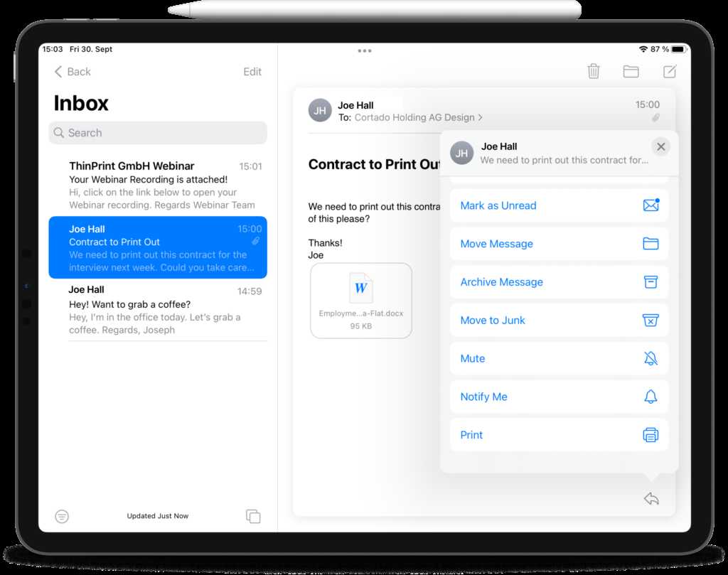Choose Move Message from action list
This screenshot has width=728, height=575.
pos(559,244)
